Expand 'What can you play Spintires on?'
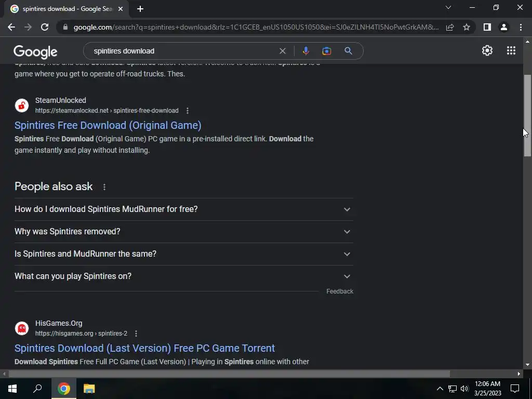 [184, 276]
